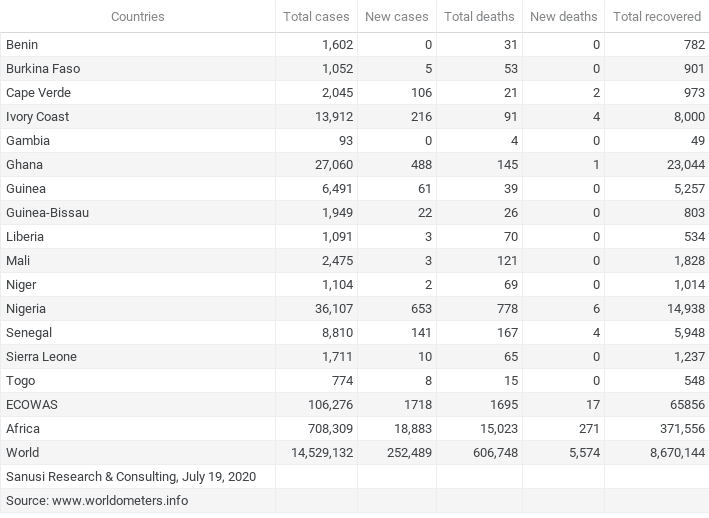709x518 pixels.
Task: Click Togo's total recovered value 548
Action: point(695,381)
